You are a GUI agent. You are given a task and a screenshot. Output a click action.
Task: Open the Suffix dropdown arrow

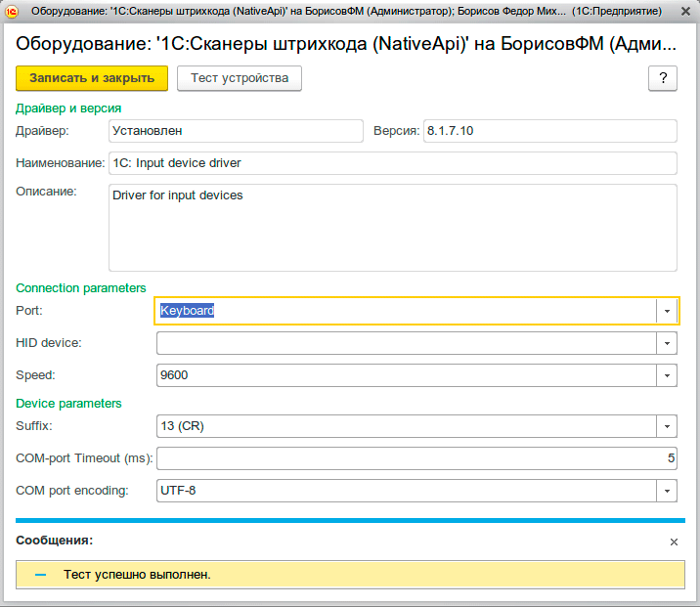click(x=667, y=426)
